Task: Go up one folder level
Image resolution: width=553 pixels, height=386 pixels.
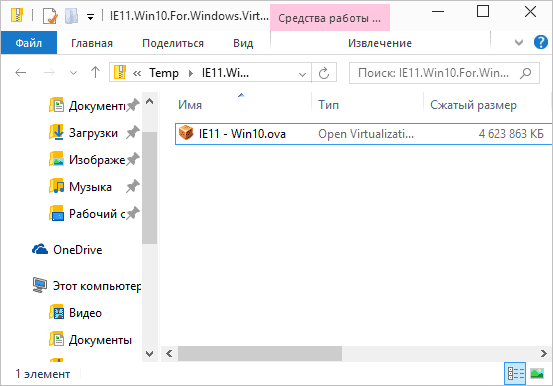Action: 95,72
